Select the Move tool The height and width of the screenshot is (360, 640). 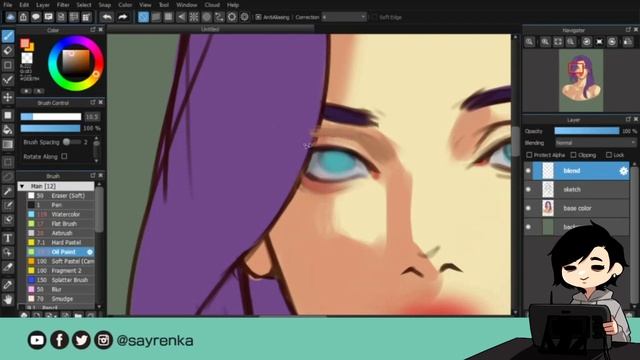click(x=8, y=97)
